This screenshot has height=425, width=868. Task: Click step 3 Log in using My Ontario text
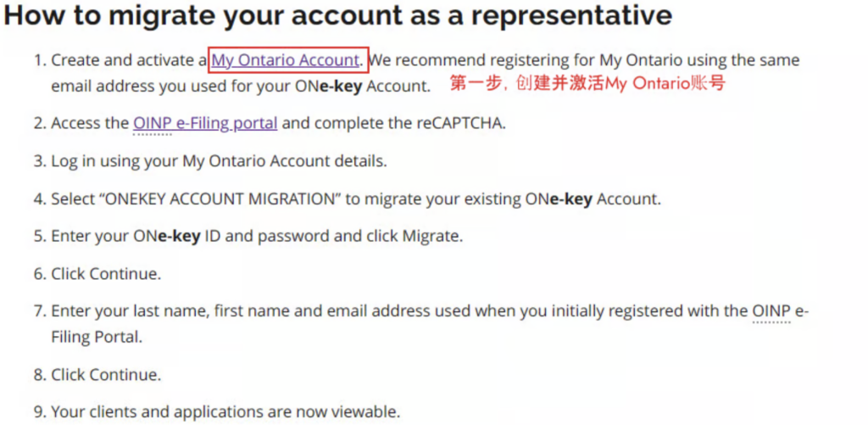[x=220, y=161]
